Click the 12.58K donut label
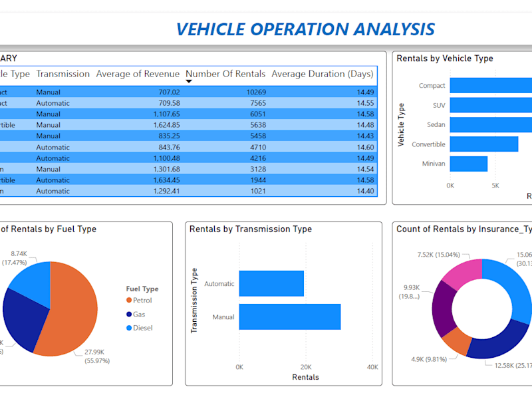This screenshot has height=399, width=532. pos(513,365)
